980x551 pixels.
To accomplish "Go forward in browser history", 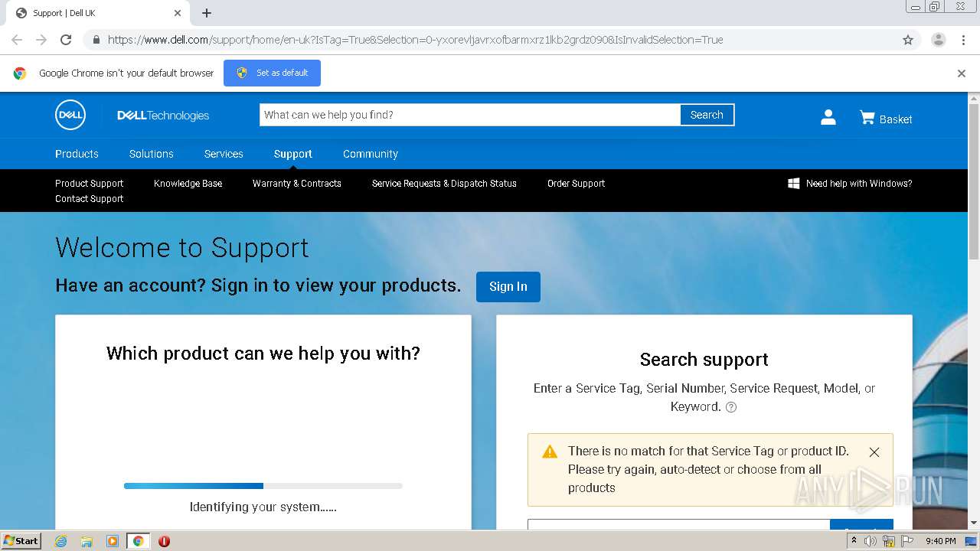I will point(41,40).
